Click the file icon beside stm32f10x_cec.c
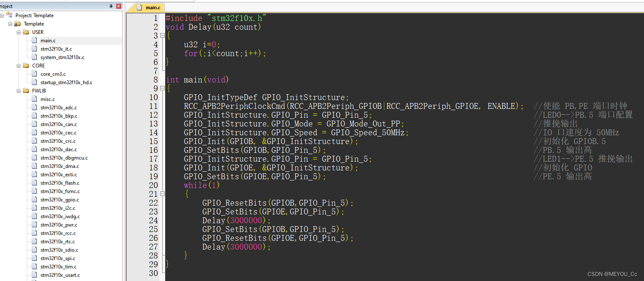644x281 pixels. tap(34, 133)
